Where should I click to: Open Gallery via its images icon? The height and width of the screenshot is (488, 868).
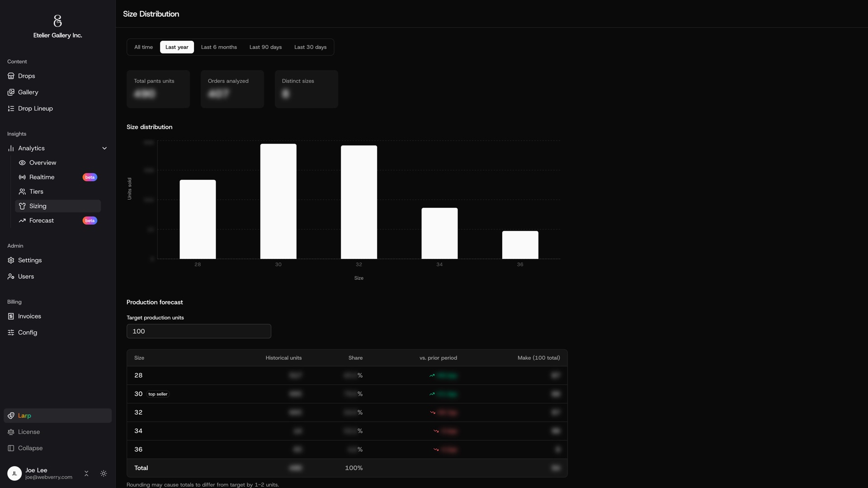pos(11,92)
